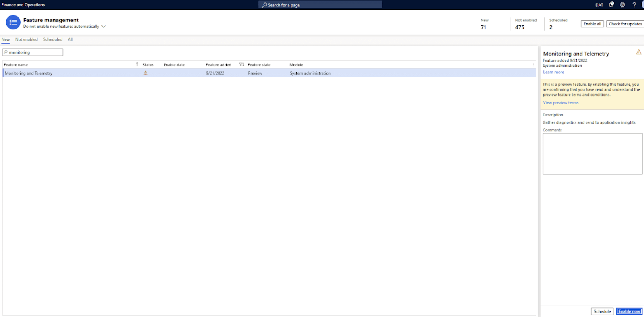
Task: Switch to the Scheduled tab
Action: tap(53, 39)
